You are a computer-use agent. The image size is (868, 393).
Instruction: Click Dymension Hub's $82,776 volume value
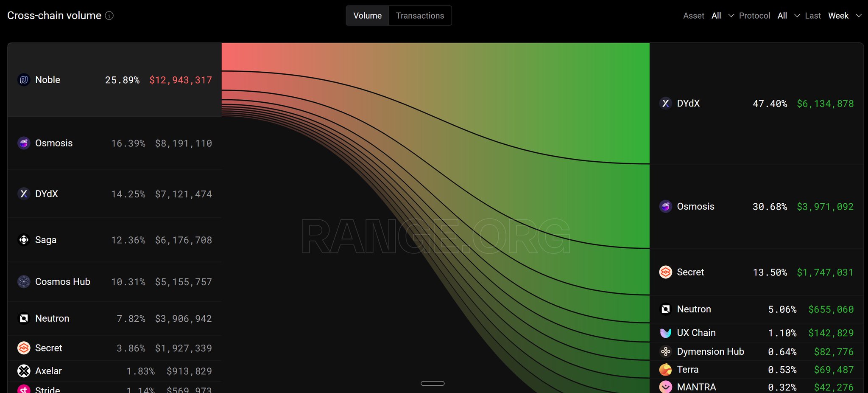(834, 352)
